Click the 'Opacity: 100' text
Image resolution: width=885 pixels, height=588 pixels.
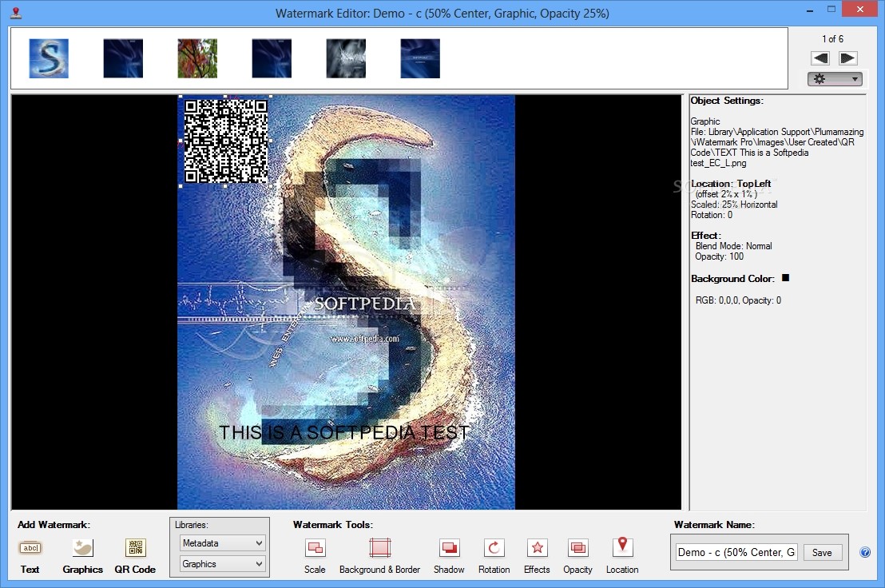(719, 256)
